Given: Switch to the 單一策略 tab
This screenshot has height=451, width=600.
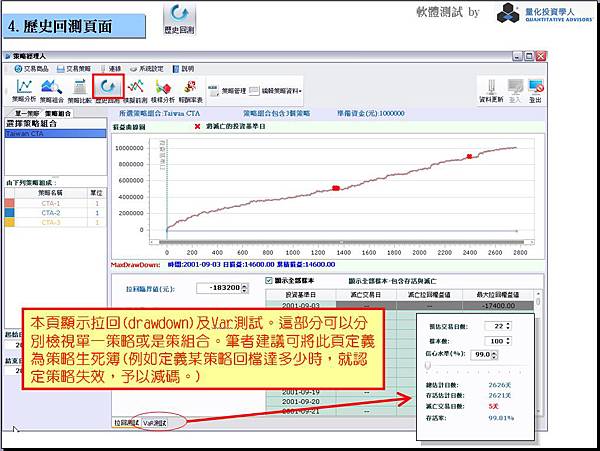Looking at the screenshot, I should point(27,114).
